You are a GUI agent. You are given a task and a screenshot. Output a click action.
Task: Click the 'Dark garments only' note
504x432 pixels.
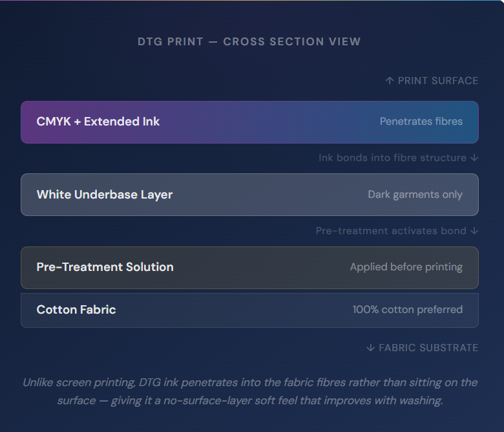click(x=415, y=195)
